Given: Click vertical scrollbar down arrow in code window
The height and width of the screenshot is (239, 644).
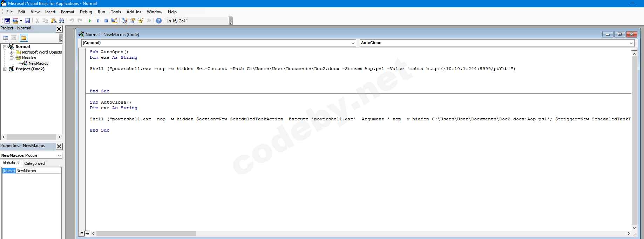Looking at the screenshot, I should pyautogui.click(x=634, y=228).
